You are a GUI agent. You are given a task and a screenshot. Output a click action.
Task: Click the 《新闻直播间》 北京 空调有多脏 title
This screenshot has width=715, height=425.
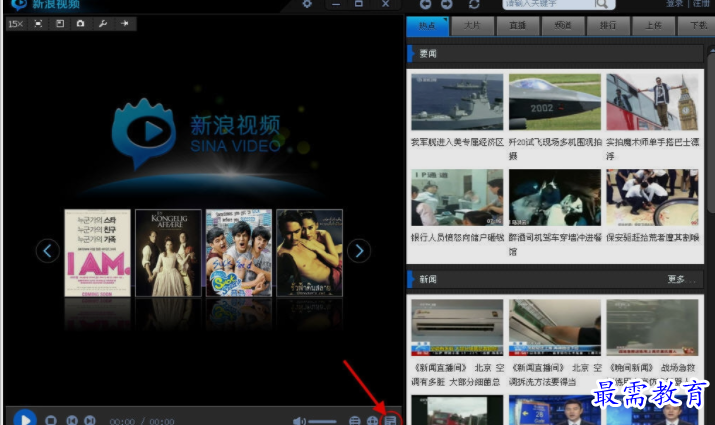(x=458, y=375)
